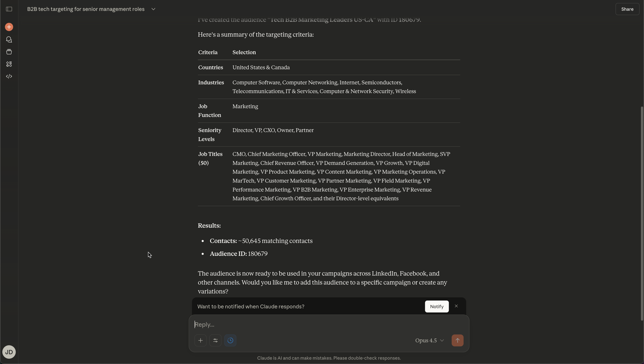Start a new chat with orange plus
Viewport: 644px width, 364px height.
tap(9, 27)
